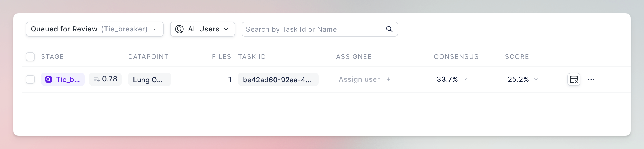The width and height of the screenshot is (644, 149).
Task: Check the Tie_breaker task row checkbox
Action: coord(30,79)
